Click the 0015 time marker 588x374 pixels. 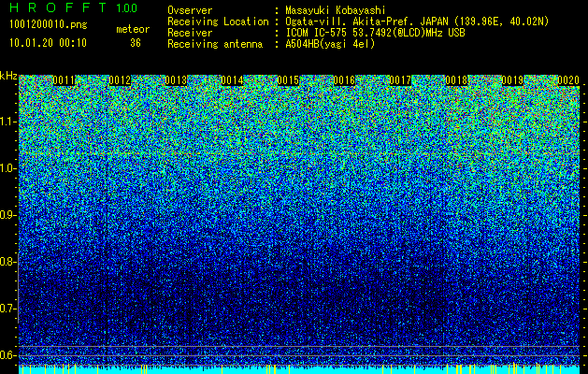pyautogui.click(x=288, y=80)
